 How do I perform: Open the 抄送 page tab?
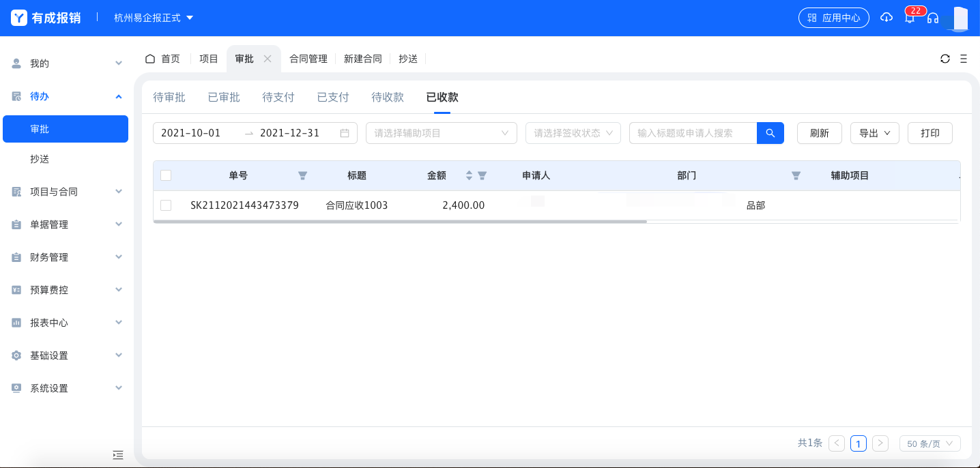[x=408, y=59]
